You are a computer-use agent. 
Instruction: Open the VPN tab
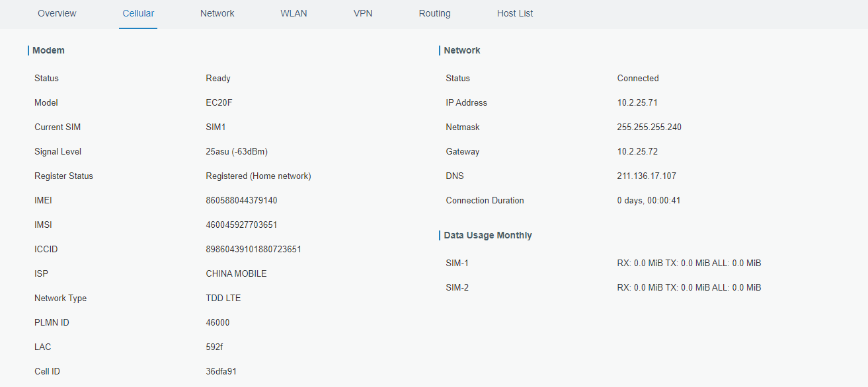(x=363, y=13)
